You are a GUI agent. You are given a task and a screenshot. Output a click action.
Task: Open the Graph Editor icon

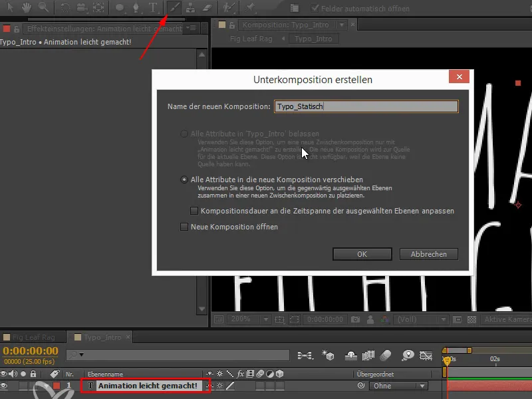tap(426, 355)
